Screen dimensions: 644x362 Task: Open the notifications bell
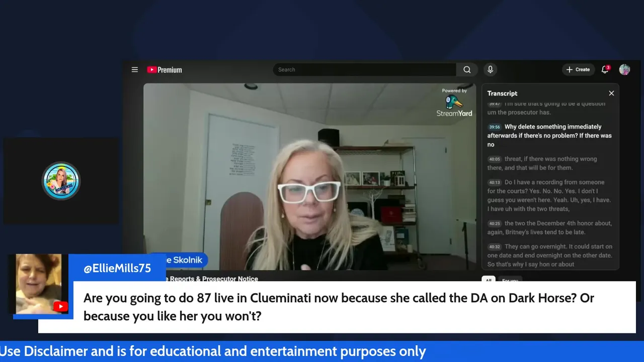click(605, 70)
